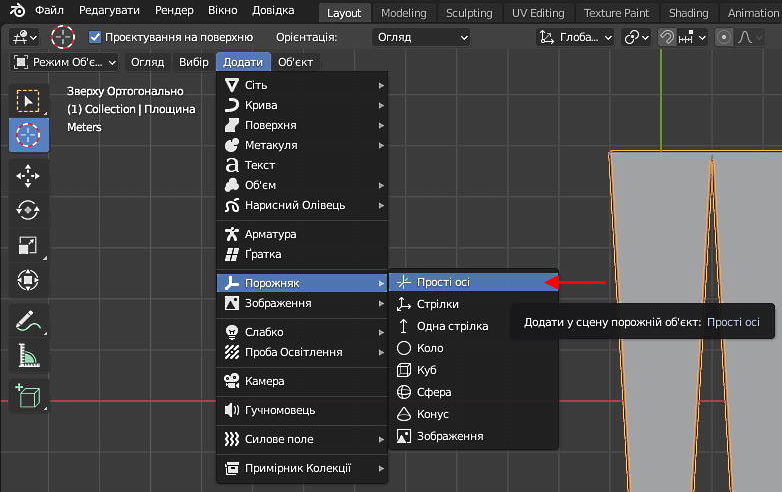Add Прості осі plain axes empty

coord(473,282)
